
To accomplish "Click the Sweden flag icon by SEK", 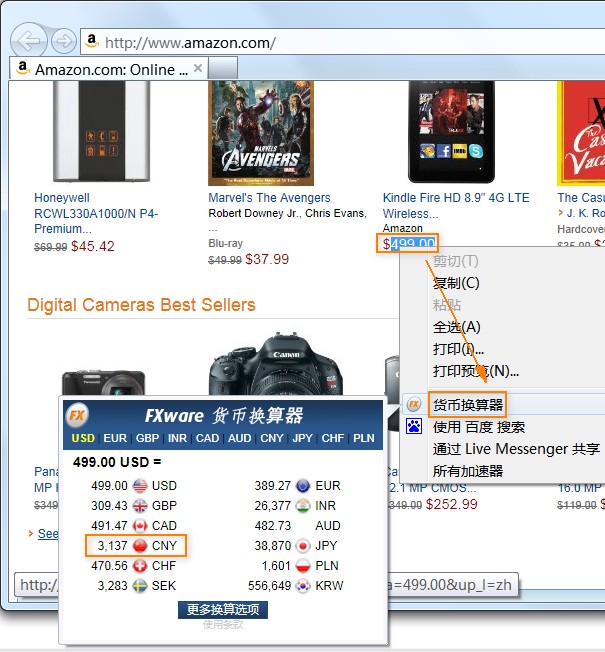I will click(x=140, y=585).
